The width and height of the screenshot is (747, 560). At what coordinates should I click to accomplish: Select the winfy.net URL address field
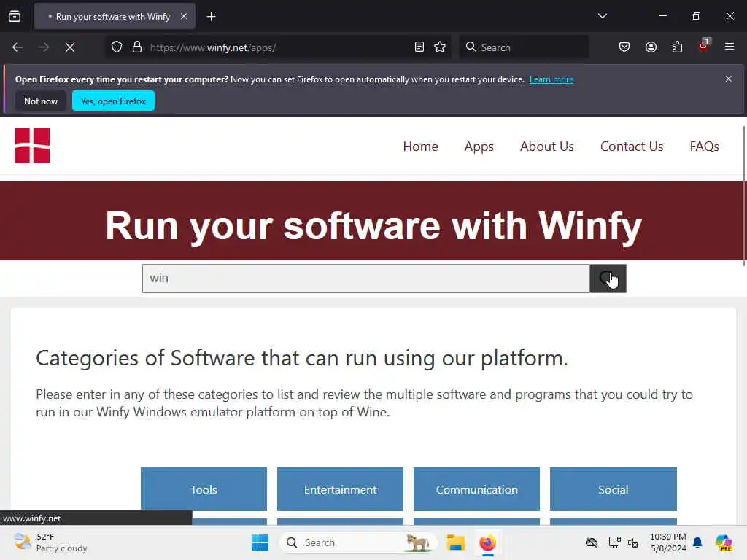point(276,47)
